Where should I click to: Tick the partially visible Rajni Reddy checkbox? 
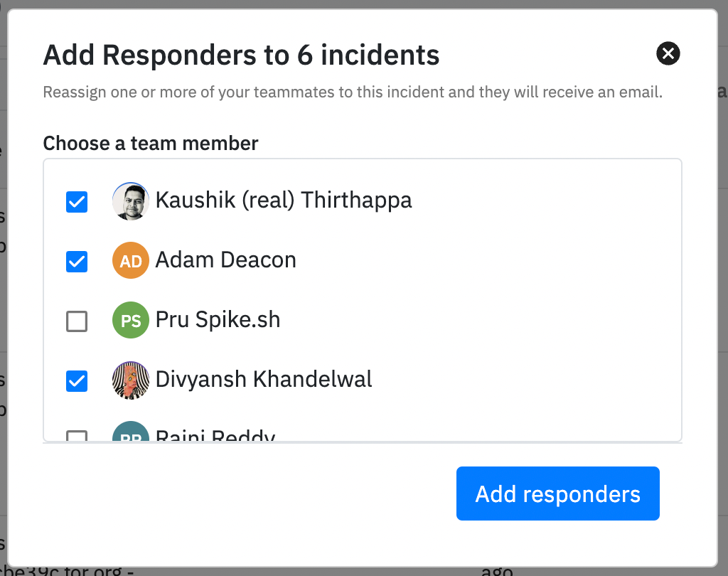coord(77,436)
